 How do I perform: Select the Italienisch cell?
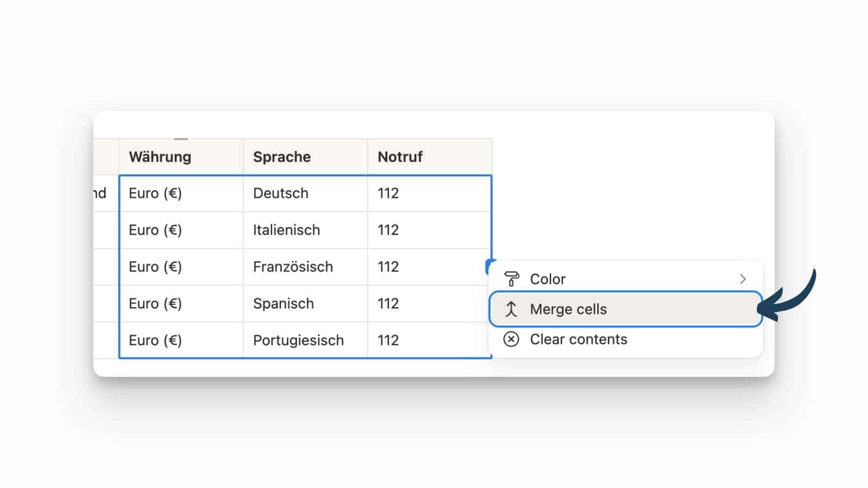pyautogui.click(x=305, y=230)
